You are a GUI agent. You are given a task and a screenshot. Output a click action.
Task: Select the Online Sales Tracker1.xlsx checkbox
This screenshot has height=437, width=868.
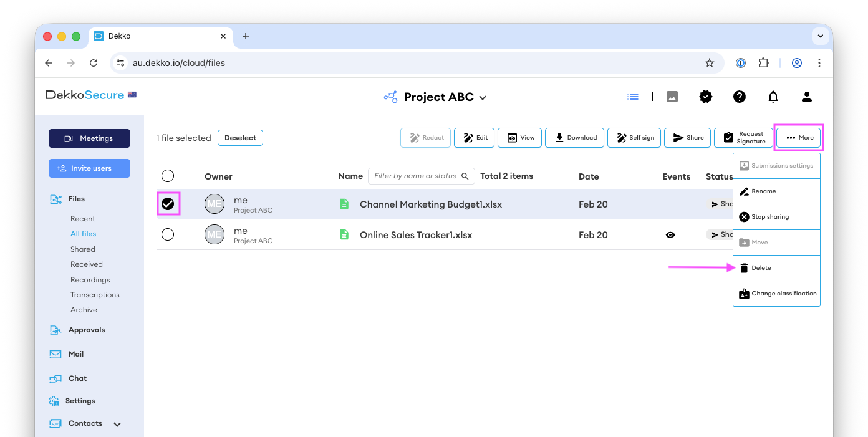pyautogui.click(x=168, y=234)
